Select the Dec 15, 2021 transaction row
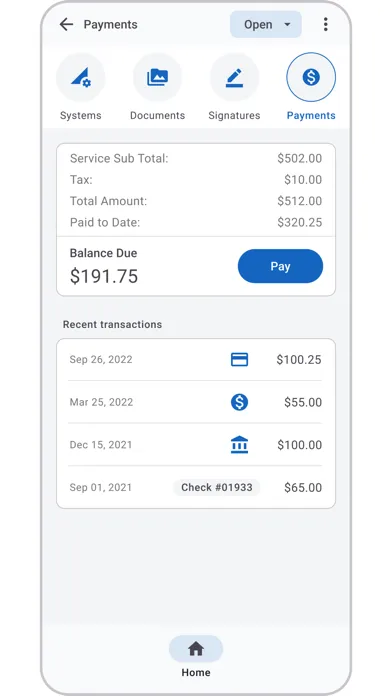 195,445
